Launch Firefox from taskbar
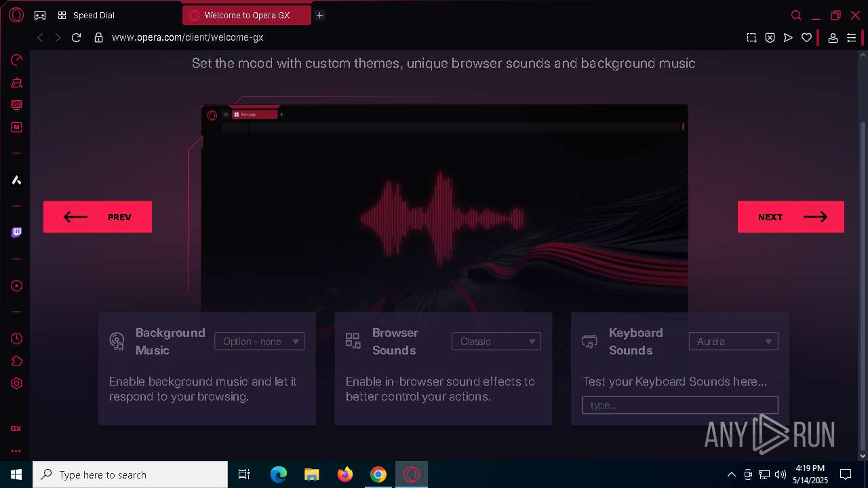868x488 pixels. click(x=345, y=474)
